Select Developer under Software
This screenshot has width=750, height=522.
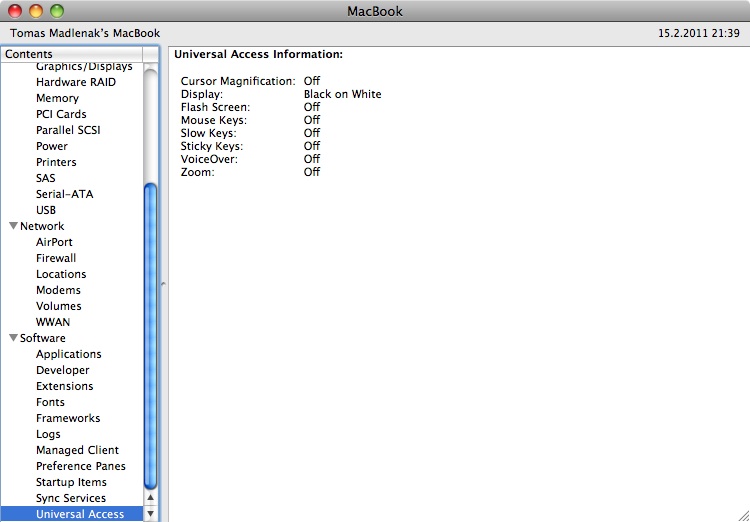click(63, 370)
